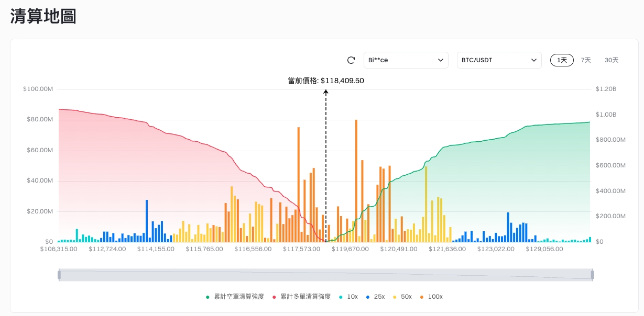The image size is (644, 316).
Task: Switch to the 30天 time range
Action: tap(612, 60)
